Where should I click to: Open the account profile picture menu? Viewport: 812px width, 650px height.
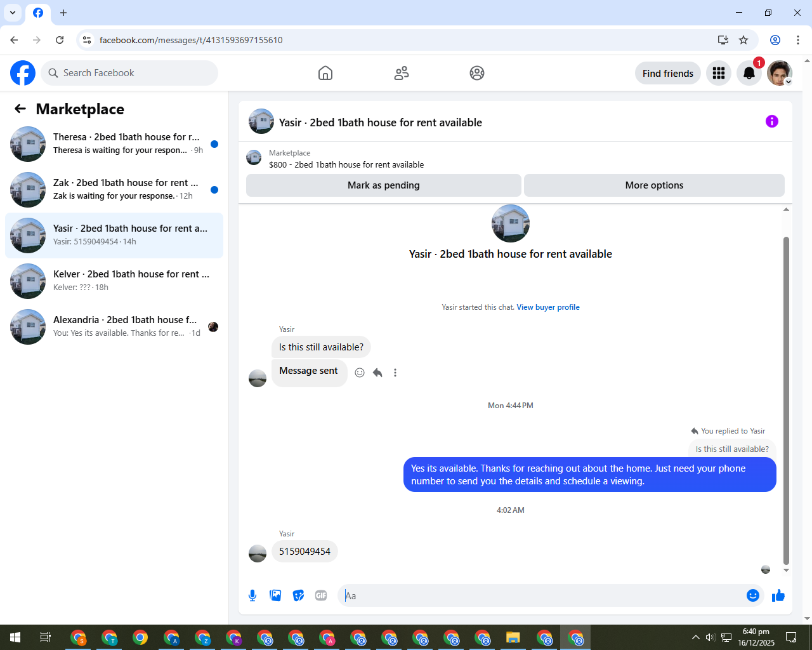point(780,73)
